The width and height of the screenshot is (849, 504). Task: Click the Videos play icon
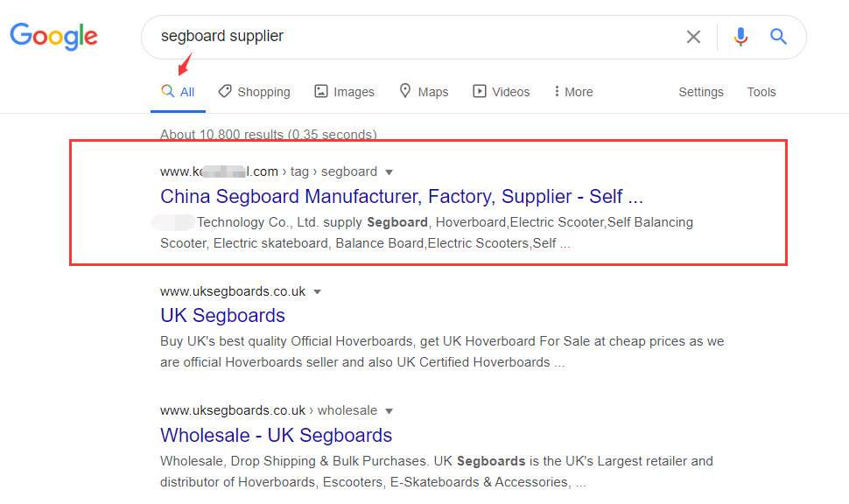[x=480, y=91]
